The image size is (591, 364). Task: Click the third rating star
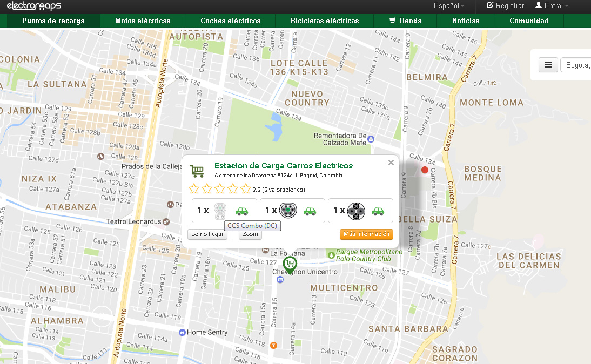[x=220, y=189]
